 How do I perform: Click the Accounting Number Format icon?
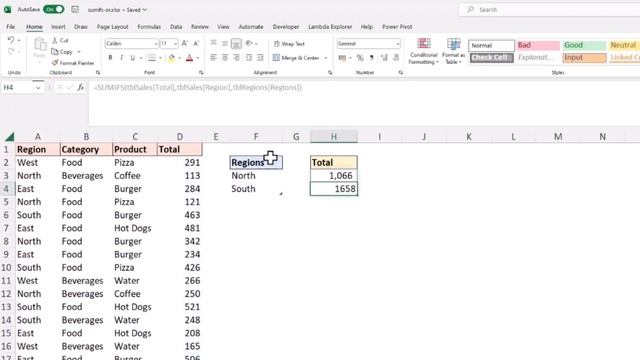click(x=342, y=58)
